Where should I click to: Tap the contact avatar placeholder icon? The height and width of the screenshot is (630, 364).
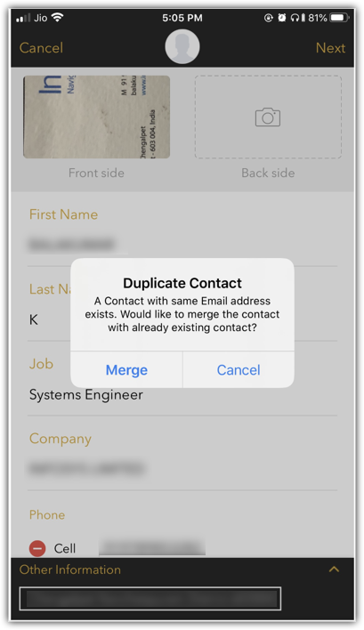(182, 46)
